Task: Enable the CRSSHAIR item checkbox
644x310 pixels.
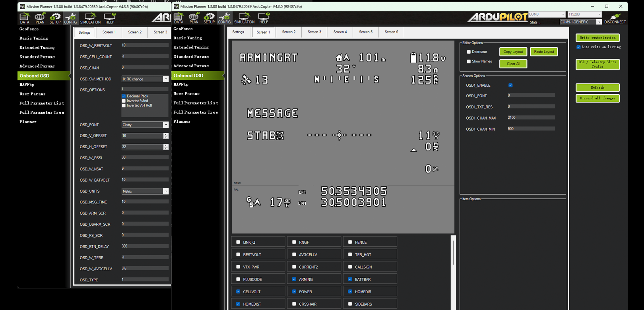Action: pyautogui.click(x=294, y=304)
